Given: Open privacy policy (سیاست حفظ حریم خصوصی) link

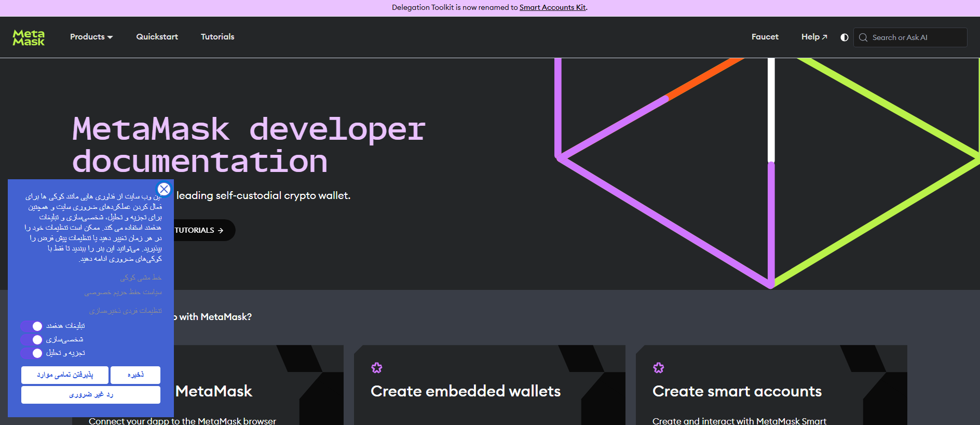Looking at the screenshot, I should click(x=123, y=293).
